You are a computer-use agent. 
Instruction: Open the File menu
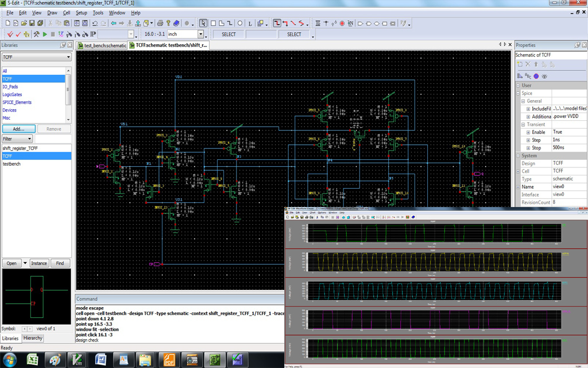pos(10,13)
